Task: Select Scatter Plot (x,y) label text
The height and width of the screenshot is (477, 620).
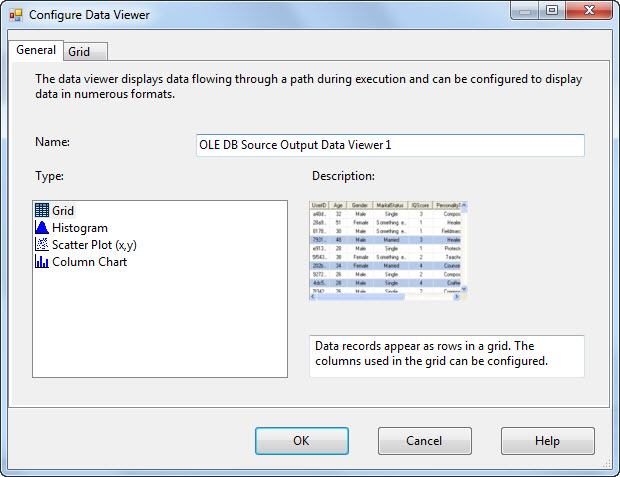Action: pyautogui.click(x=94, y=245)
